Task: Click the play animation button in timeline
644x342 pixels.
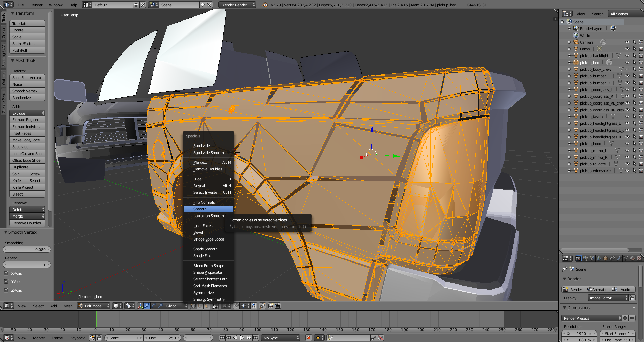Action: [242, 338]
